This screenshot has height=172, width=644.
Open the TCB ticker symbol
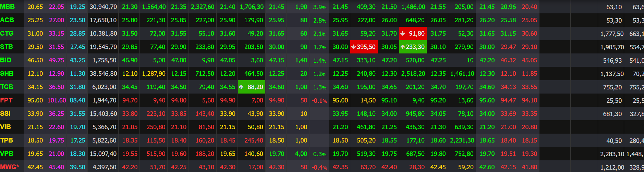tap(7, 87)
